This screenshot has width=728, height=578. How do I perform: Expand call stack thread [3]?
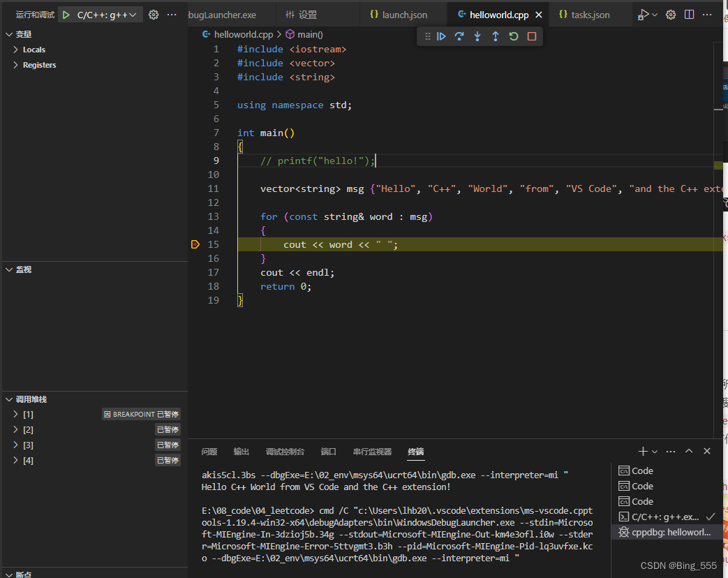coord(16,445)
